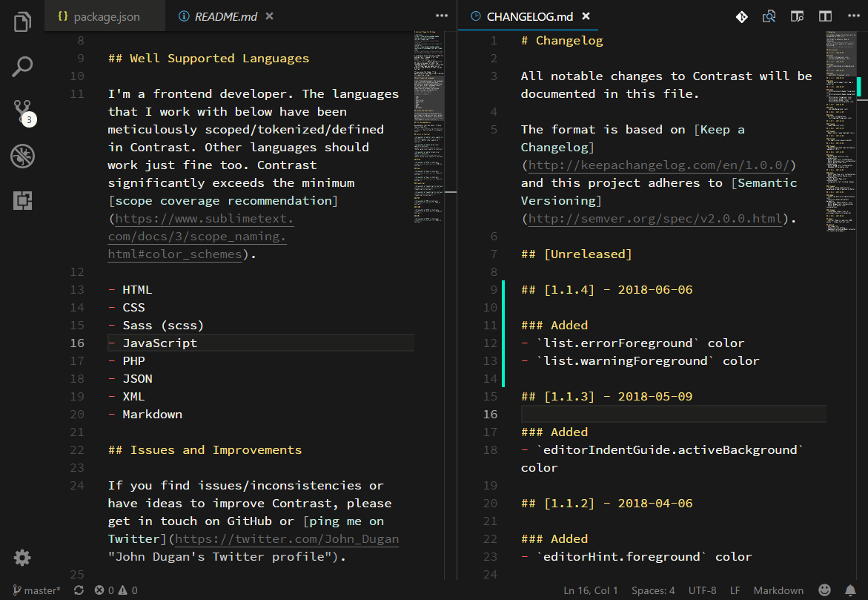Viewport: 868px width, 600px height.
Task: Open errors and warnings problems panel
Action: point(116,590)
